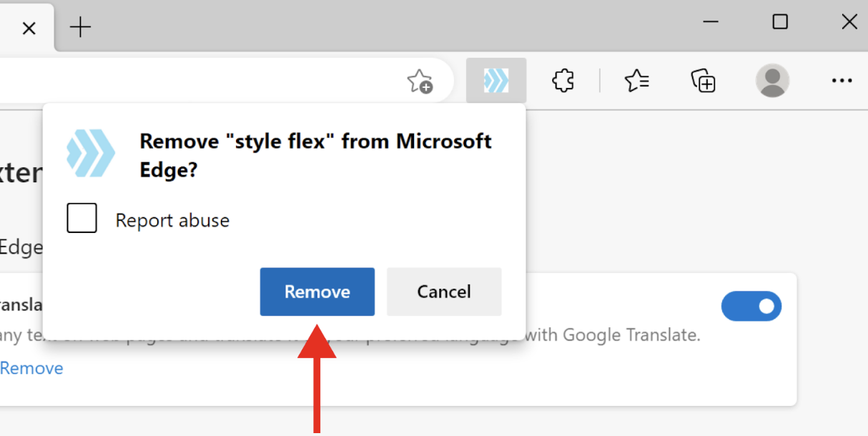This screenshot has height=436, width=868.
Task: Click inside the address bar
Action: click(x=200, y=81)
